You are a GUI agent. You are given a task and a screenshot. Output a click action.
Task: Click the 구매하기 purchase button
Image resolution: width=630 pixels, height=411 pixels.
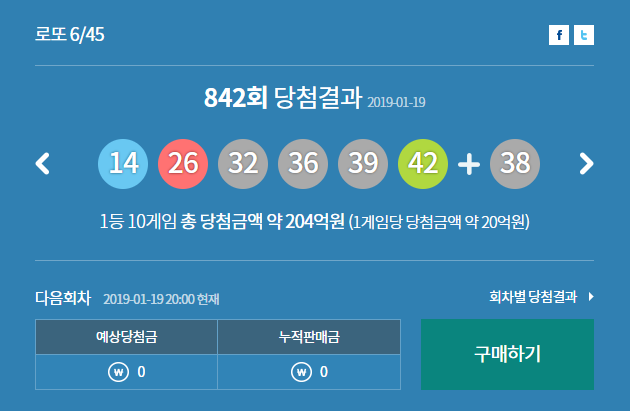tap(507, 354)
